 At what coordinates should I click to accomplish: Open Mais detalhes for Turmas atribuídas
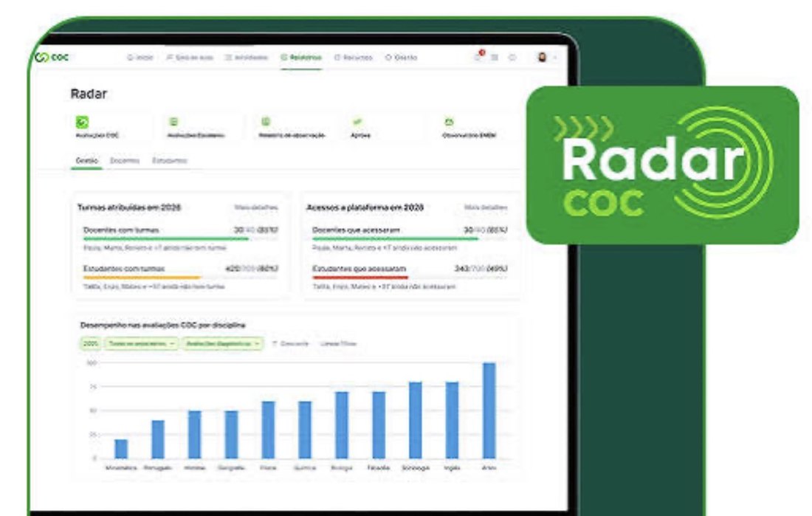coord(256,207)
